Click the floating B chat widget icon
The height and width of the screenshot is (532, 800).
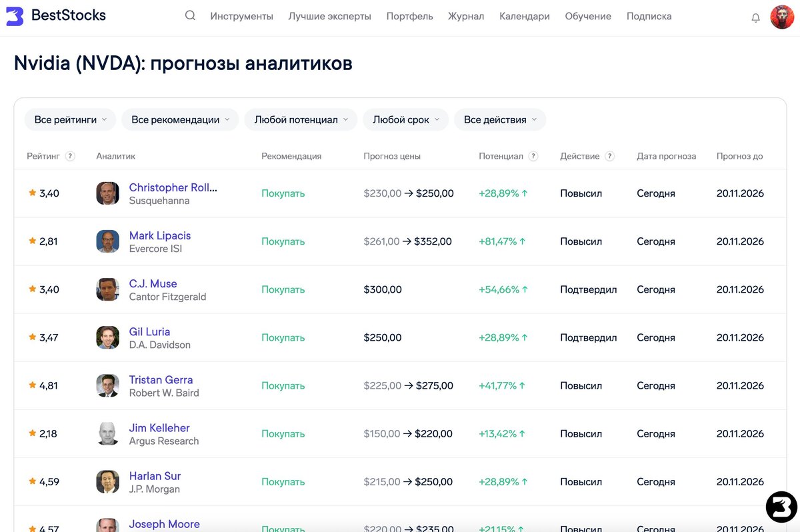click(x=781, y=507)
